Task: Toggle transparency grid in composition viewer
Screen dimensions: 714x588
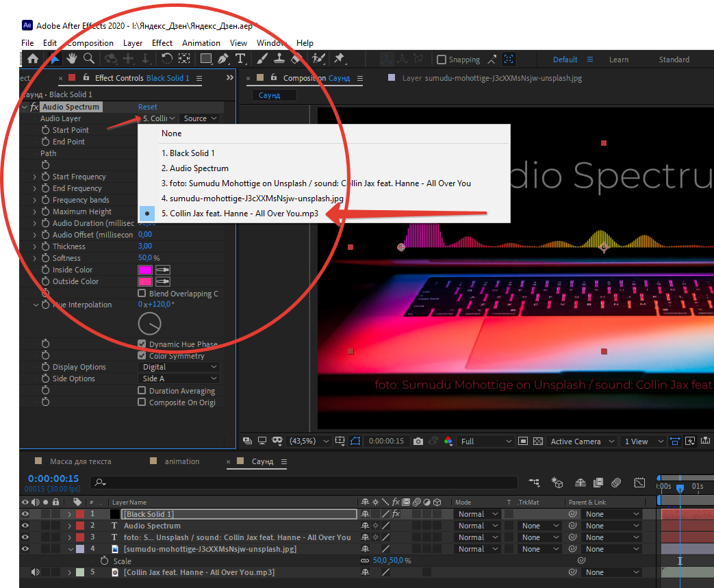Action: (x=538, y=441)
